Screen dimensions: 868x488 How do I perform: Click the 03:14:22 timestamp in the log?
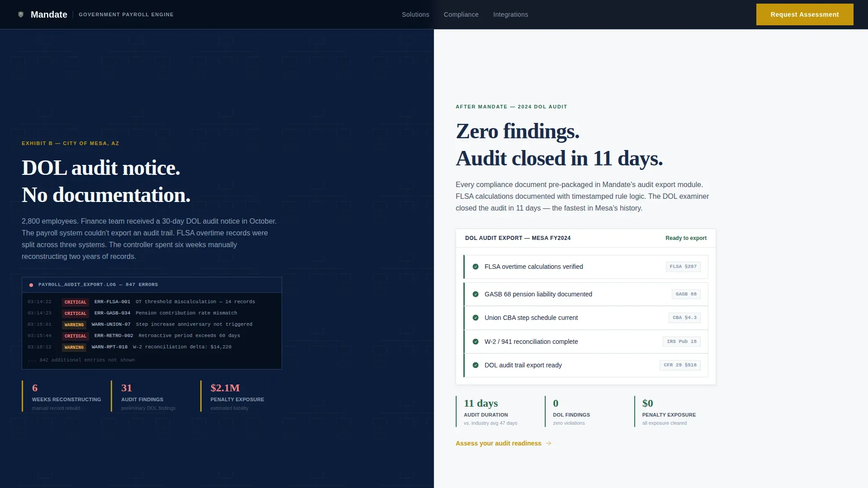pyautogui.click(x=39, y=302)
